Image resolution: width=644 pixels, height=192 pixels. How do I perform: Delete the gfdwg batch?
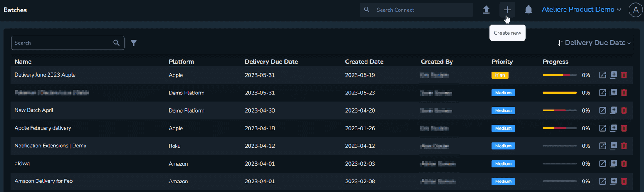pyautogui.click(x=624, y=163)
